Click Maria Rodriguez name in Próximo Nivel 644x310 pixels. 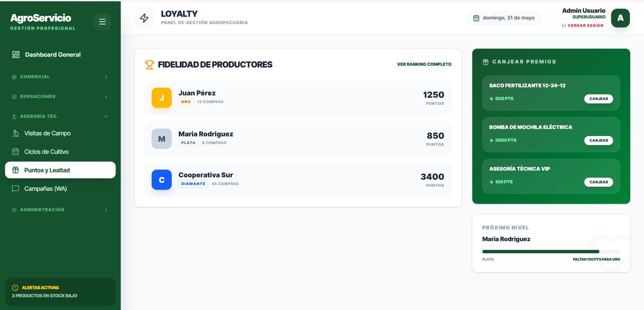(506, 239)
